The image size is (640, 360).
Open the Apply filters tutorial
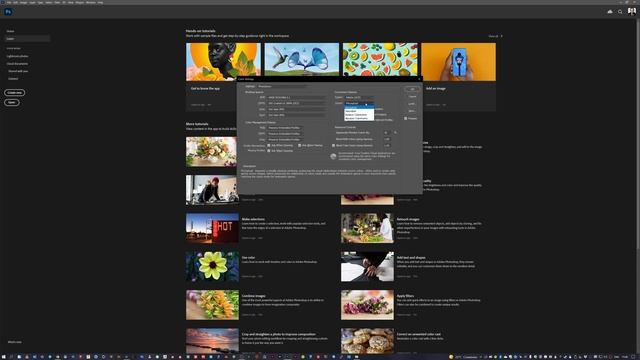pos(367,305)
